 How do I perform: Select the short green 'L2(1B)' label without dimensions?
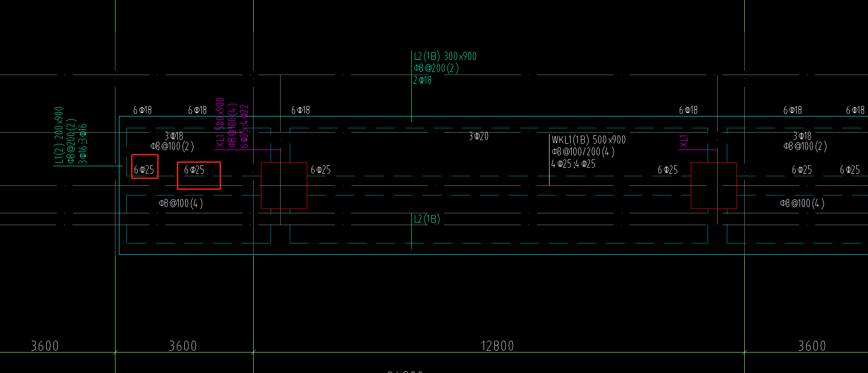(427, 219)
